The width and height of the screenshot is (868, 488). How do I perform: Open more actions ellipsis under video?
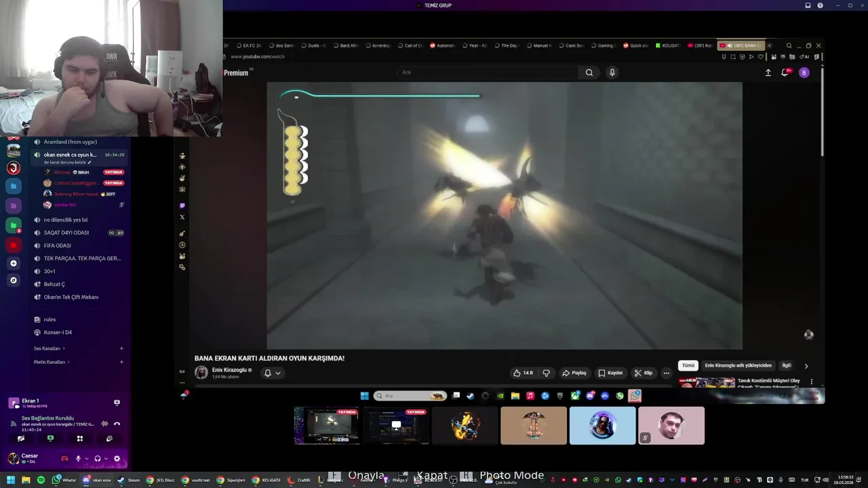[x=667, y=373]
